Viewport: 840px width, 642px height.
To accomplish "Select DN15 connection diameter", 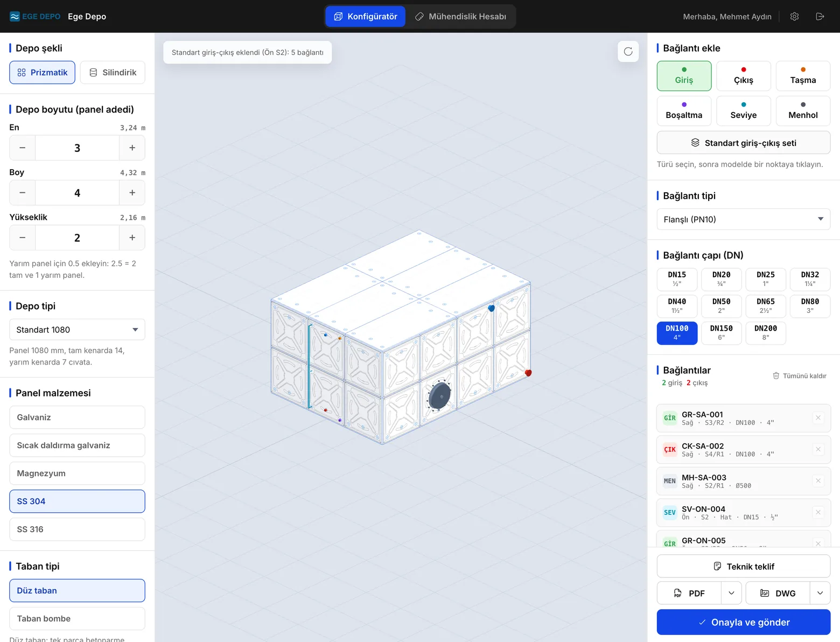I will [677, 279].
